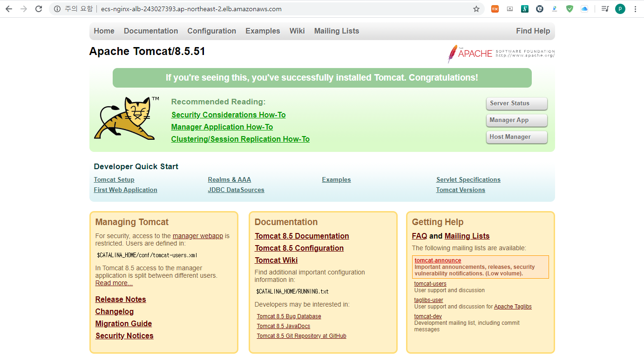
Task: Open the Apache Taglibs link
Action: [513, 307]
